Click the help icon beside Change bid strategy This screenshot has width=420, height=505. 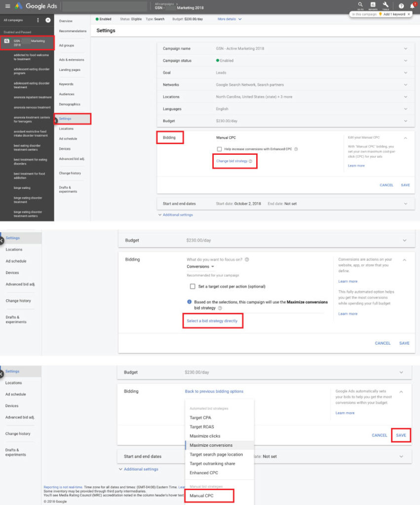click(250, 161)
